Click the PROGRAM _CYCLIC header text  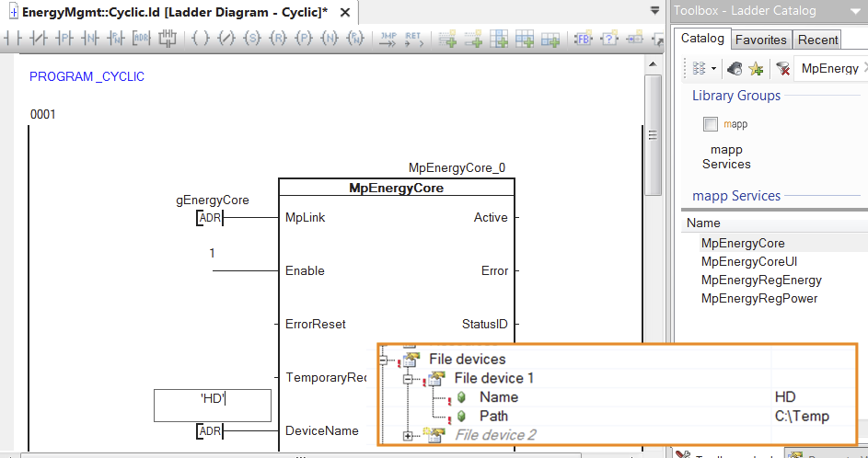pos(87,77)
